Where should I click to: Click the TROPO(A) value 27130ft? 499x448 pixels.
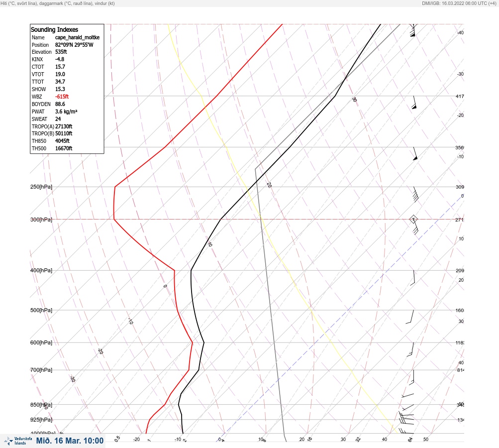[x=64, y=126]
